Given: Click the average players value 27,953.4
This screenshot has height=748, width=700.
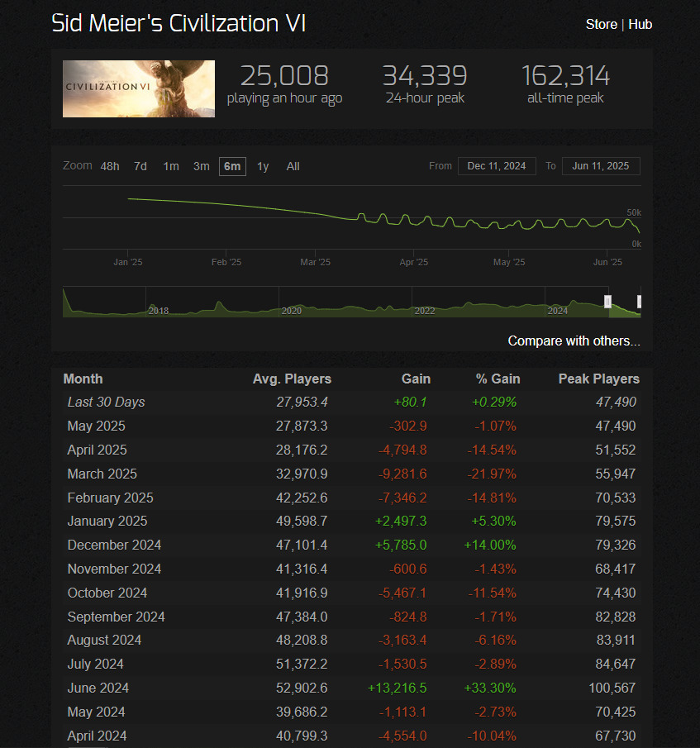Looking at the screenshot, I should (x=302, y=403).
